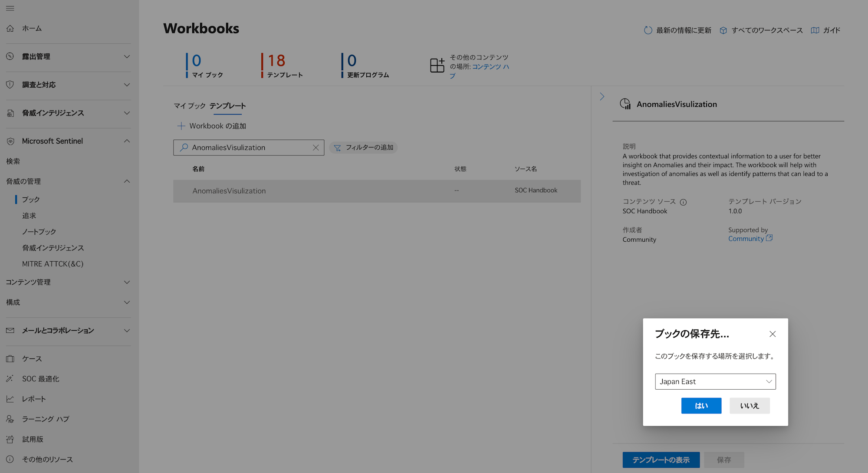868x473 pixels.
Task: Open the Community external link icon
Action: click(x=769, y=238)
